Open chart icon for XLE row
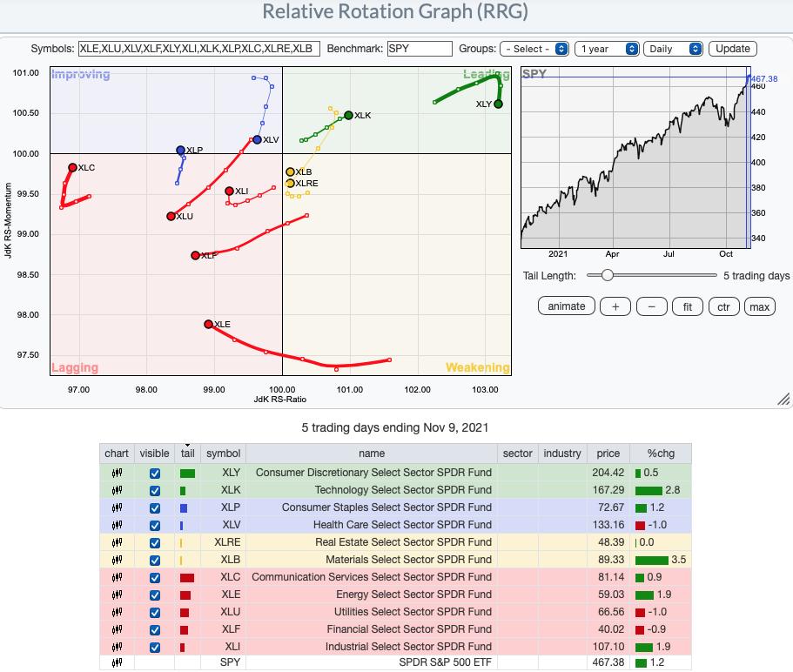The width and height of the screenshot is (793, 672). [117, 595]
